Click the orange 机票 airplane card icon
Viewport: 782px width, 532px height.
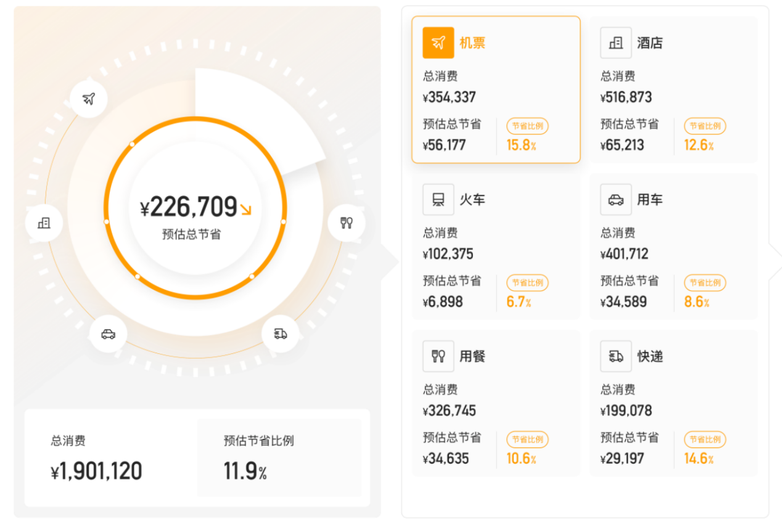click(438, 43)
